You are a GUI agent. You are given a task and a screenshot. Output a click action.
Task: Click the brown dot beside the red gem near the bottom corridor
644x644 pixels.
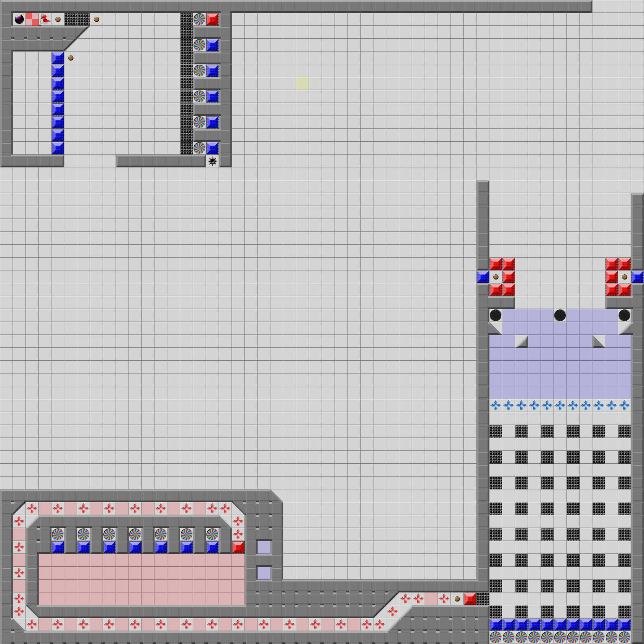click(x=457, y=599)
